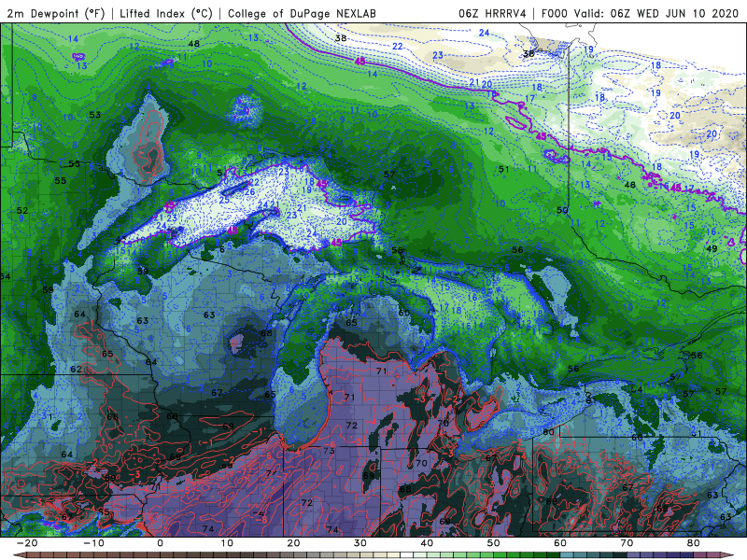
Task: Click the "F000 Valid: 06Z WED JUN 10 2020" text
Action: tap(640, 13)
